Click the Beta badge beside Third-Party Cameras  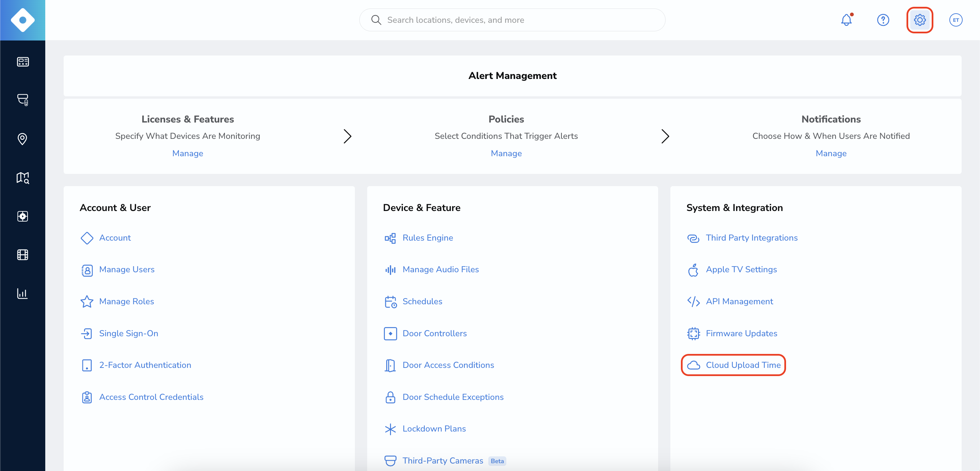(x=497, y=461)
